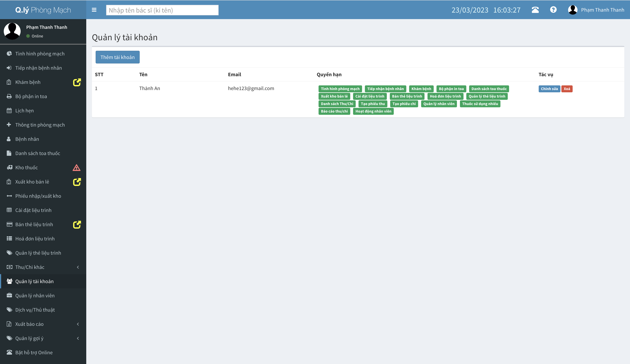Click the file icon for Danh sách toa thuốc
This screenshot has width=630, height=364.
(9, 153)
